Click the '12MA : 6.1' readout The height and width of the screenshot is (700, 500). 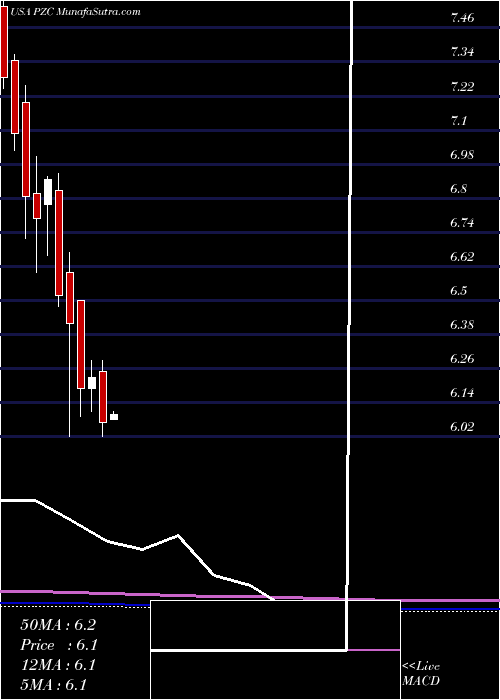pyautogui.click(x=58, y=665)
